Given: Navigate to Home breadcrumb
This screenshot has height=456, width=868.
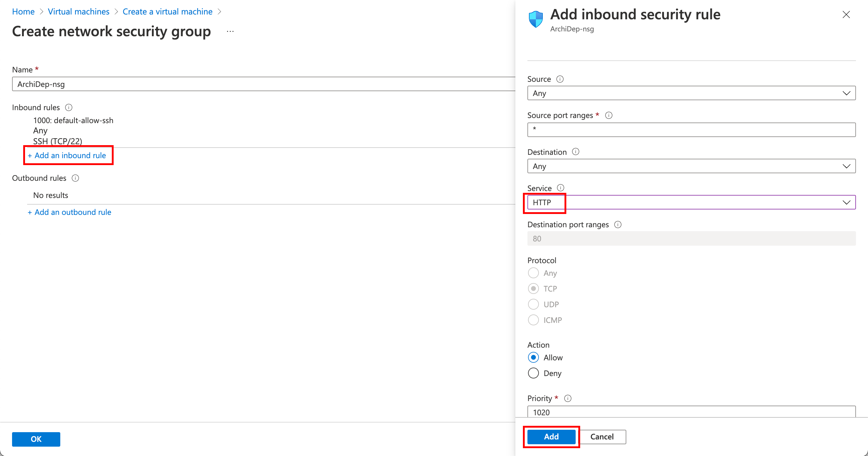Looking at the screenshot, I should click(x=23, y=11).
